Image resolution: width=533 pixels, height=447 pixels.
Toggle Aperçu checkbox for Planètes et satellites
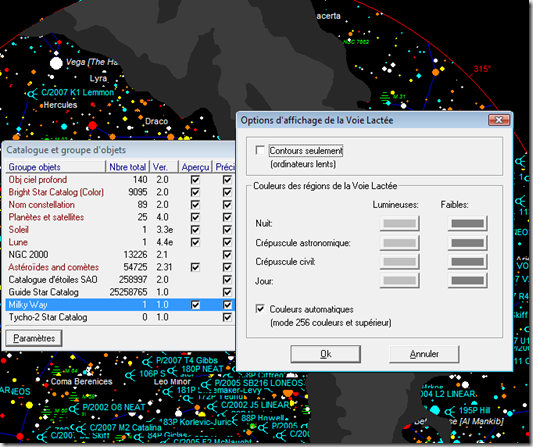(195, 217)
